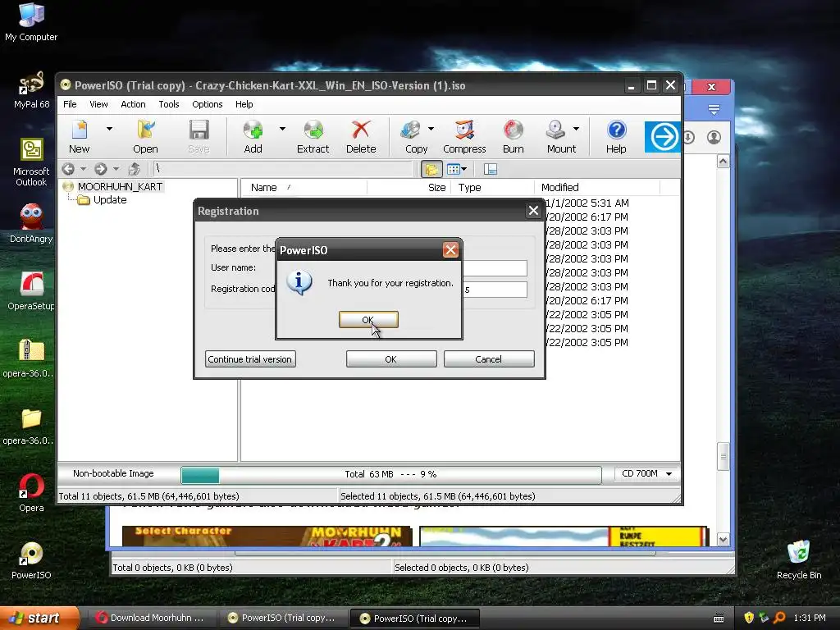The width and height of the screenshot is (840, 630).
Task: Click the browser's download arrow icon
Action: coord(689,138)
